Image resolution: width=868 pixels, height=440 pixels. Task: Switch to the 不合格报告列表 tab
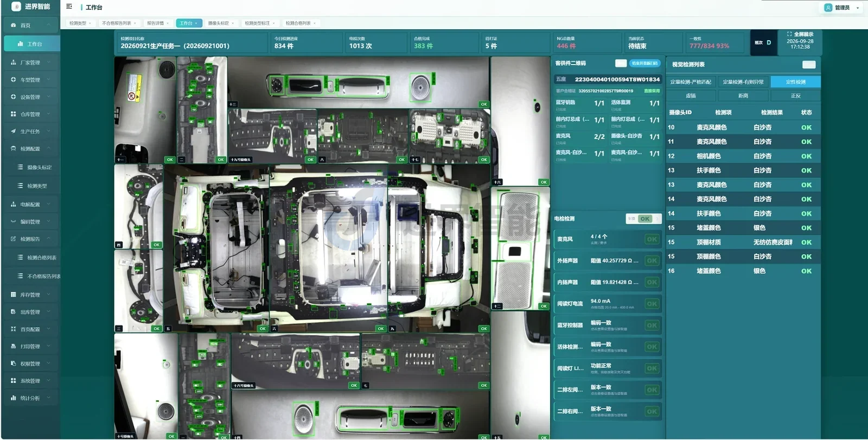click(x=119, y=23)
